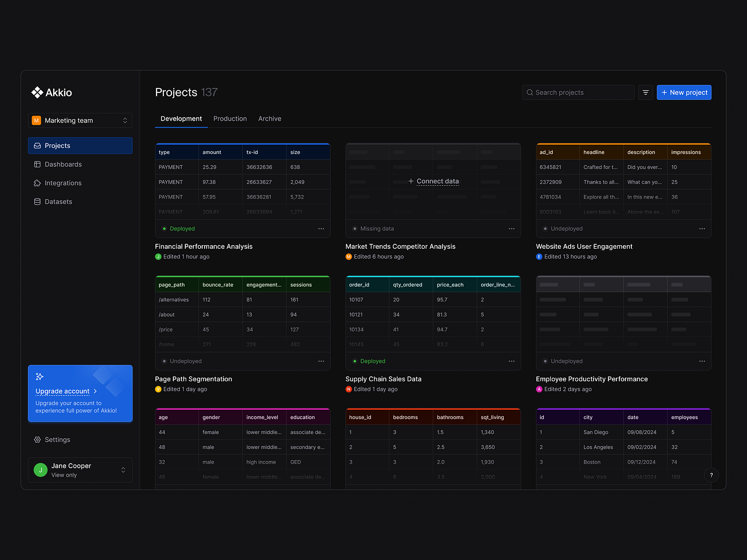The width and height of the screenshot is (747, 560).
Task: Click the New project button
Action: [x=684, y=92]
